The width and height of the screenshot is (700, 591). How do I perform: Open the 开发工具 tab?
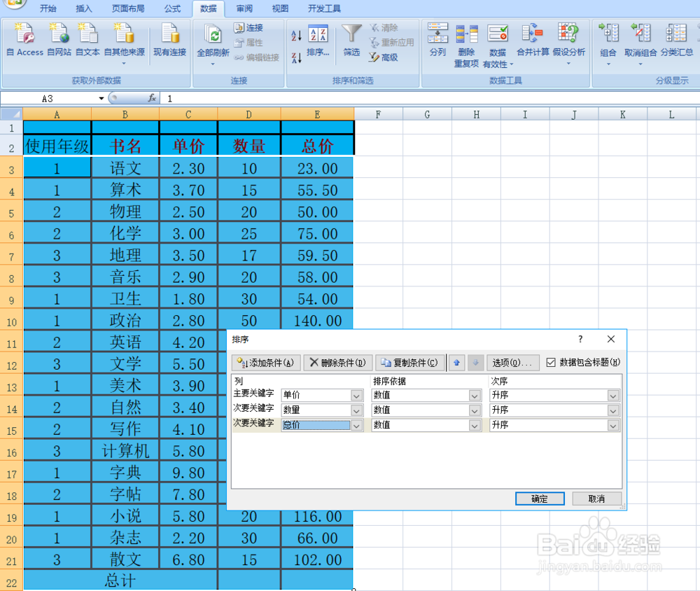[324, 8]
